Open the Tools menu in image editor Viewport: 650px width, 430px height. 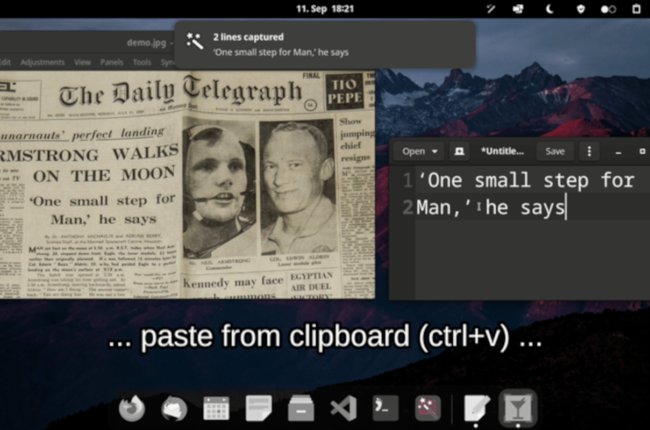click(x=142, y=62)
